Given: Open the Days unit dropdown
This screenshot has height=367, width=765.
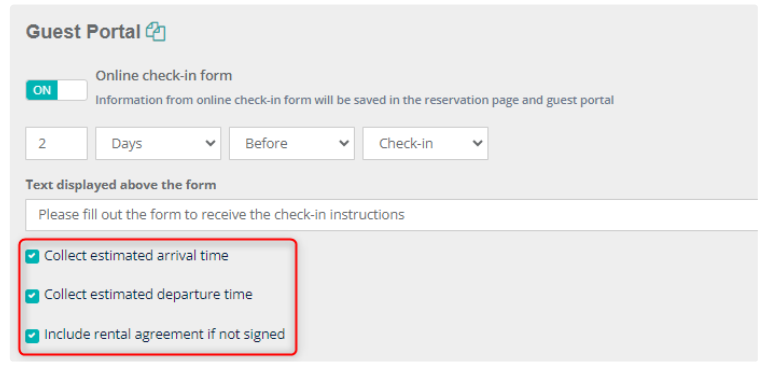Looking at the screenshot, I should (x=158, y=143).
